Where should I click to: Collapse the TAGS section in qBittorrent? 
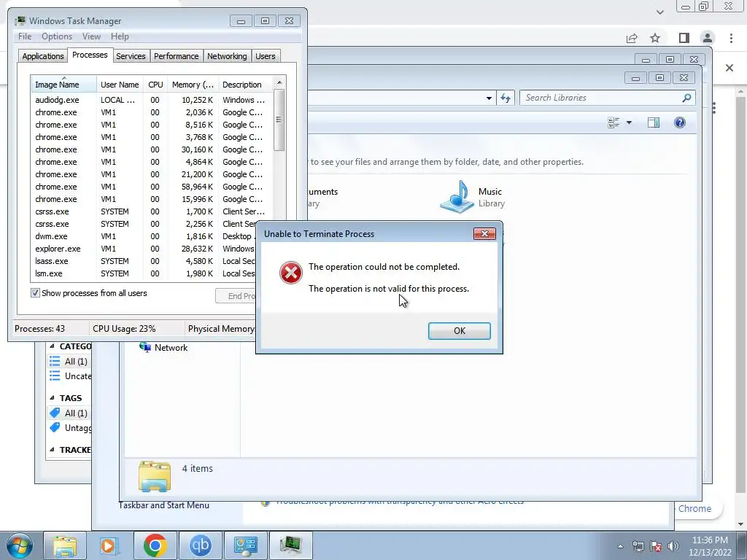52,397
